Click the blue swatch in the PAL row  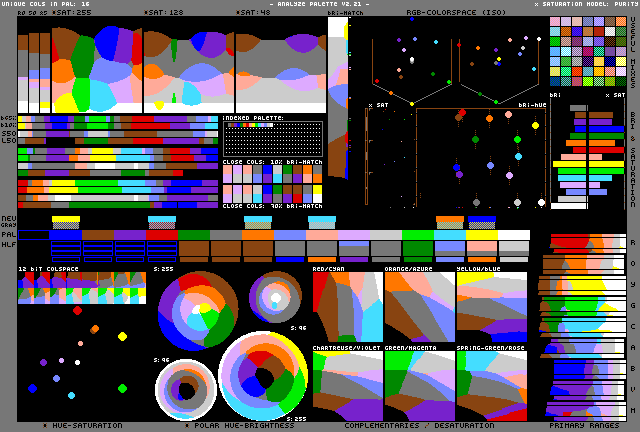click(66, 234)
